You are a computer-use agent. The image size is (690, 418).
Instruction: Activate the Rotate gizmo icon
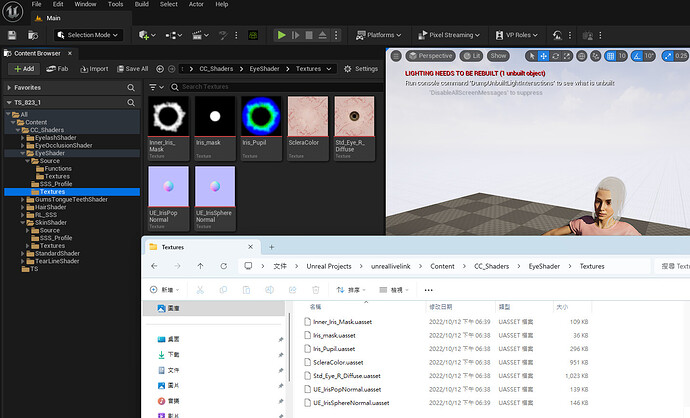555,56
